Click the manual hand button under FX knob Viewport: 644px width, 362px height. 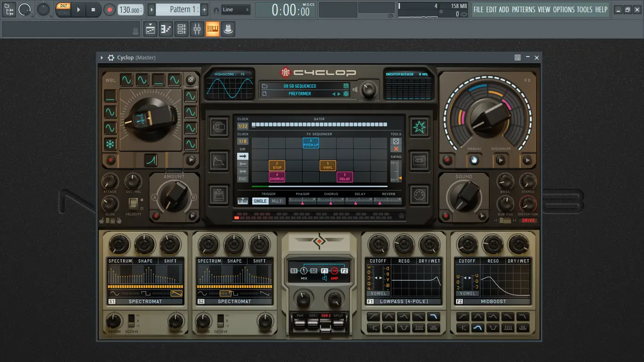(x=474, y=160)
